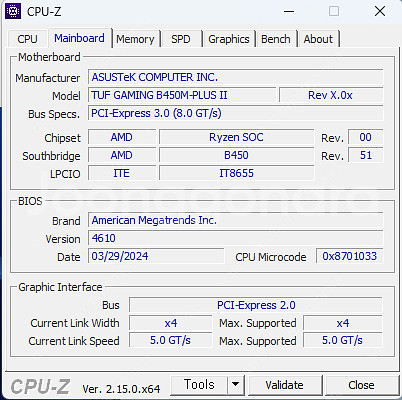Select model TUF GAMING B450M-PLUS II
The width and height of the screenshot is (402, 400).
(182, 95)
